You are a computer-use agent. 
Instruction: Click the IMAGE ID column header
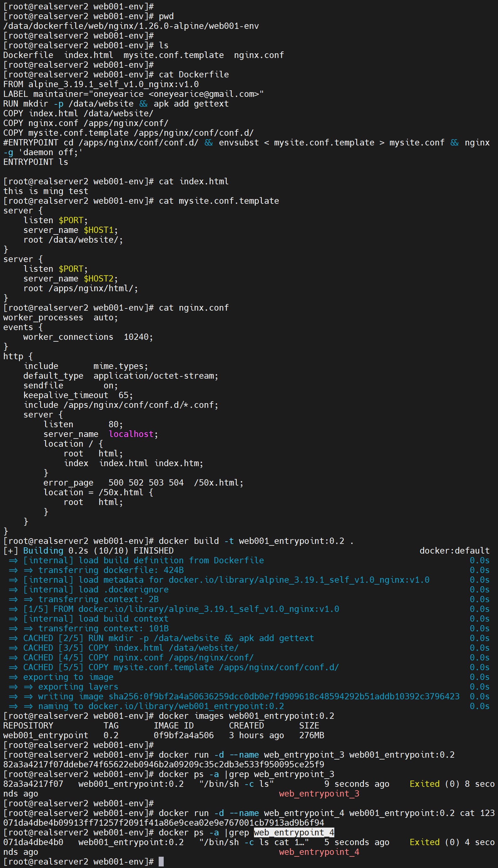click(173, 725)
